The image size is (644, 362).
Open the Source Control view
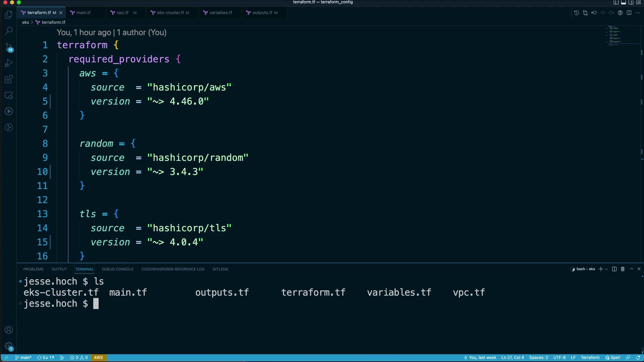9,47
